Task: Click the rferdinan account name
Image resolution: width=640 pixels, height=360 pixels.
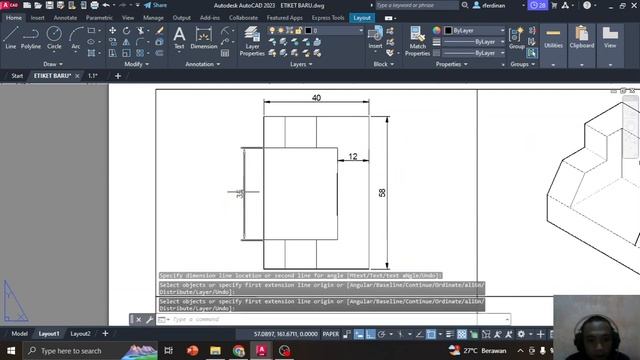Action: [x=493, y=5]
